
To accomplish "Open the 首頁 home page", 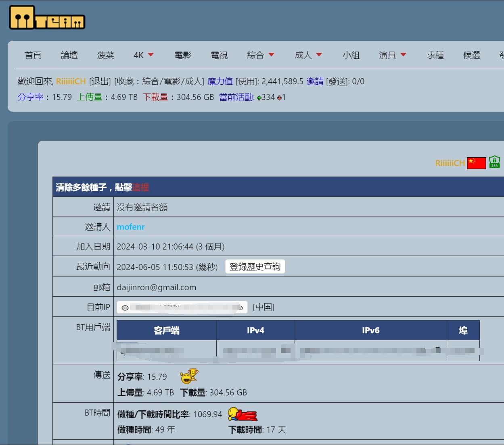I will click(x=33, y=55).
